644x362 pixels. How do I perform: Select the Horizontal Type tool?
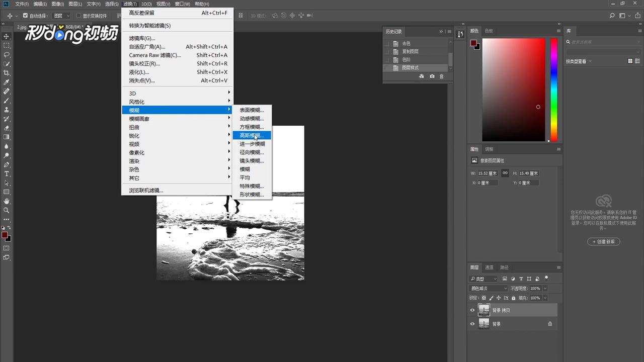click(7, 173)
